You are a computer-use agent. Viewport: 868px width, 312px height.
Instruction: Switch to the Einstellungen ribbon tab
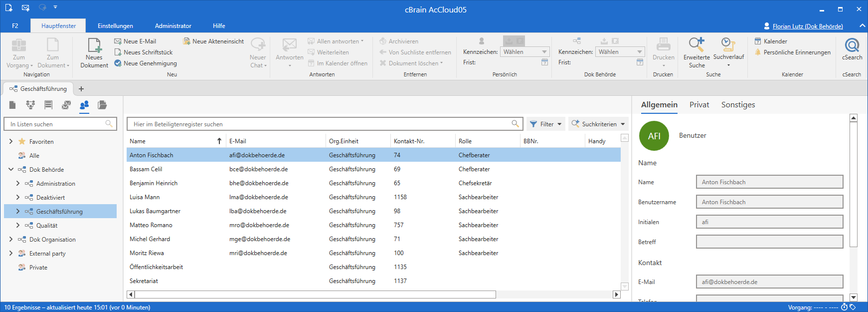coord(115,26)
